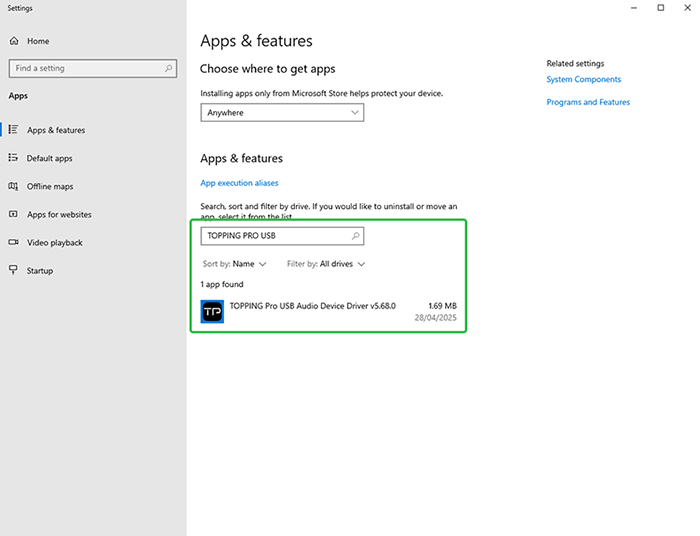Click the 28/04/2025 install date

click(x=435, y=318)
